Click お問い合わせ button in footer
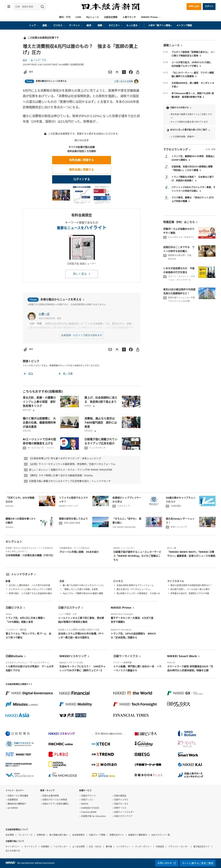This screenshot has width=221, height=868. pos(167,863)
